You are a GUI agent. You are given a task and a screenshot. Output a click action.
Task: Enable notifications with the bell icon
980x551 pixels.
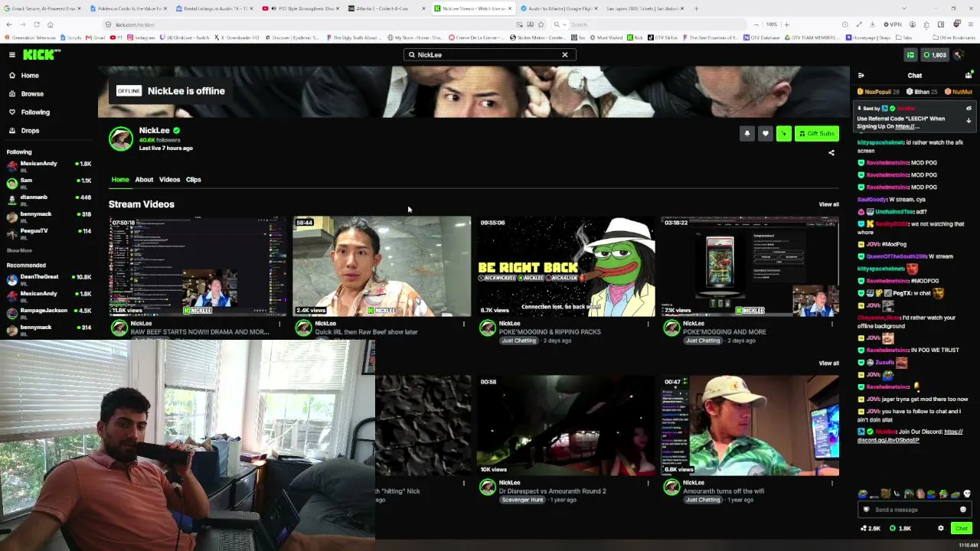pos(747,134)
